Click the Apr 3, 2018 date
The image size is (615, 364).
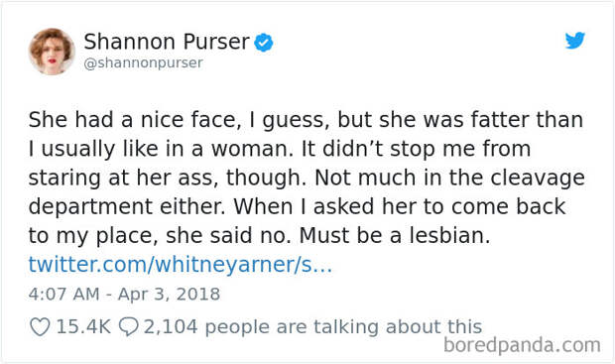point(169,295)
